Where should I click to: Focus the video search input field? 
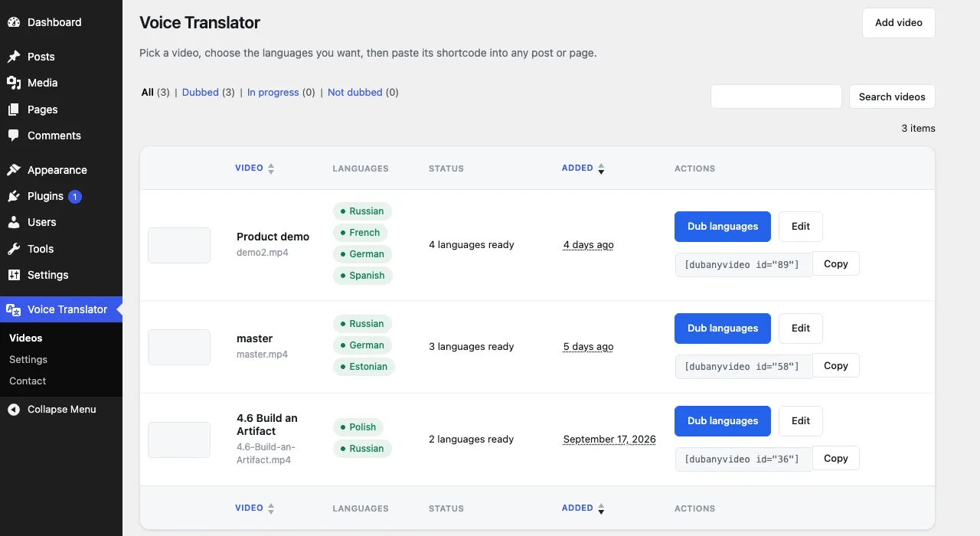pos(776,96)
